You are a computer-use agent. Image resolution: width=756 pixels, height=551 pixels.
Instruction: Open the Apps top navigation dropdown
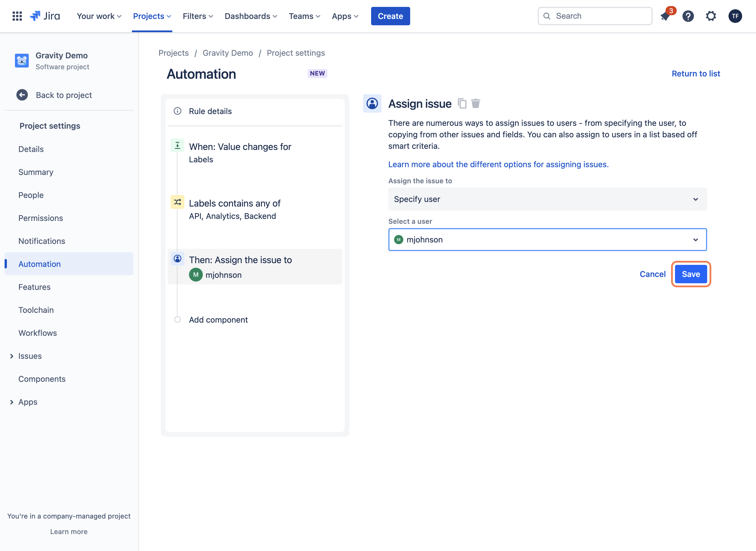[345, 16]
